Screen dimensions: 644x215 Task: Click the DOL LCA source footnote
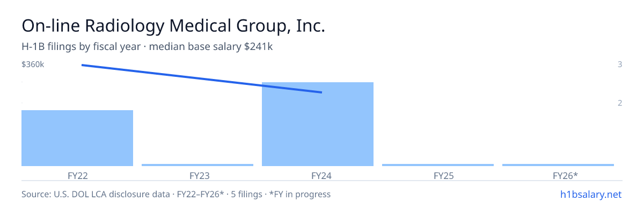176,194
